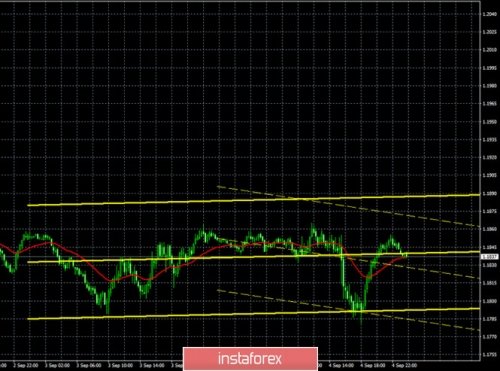
Task: Click the 1.2040 price axis label
Action: [x=490, y=14]
